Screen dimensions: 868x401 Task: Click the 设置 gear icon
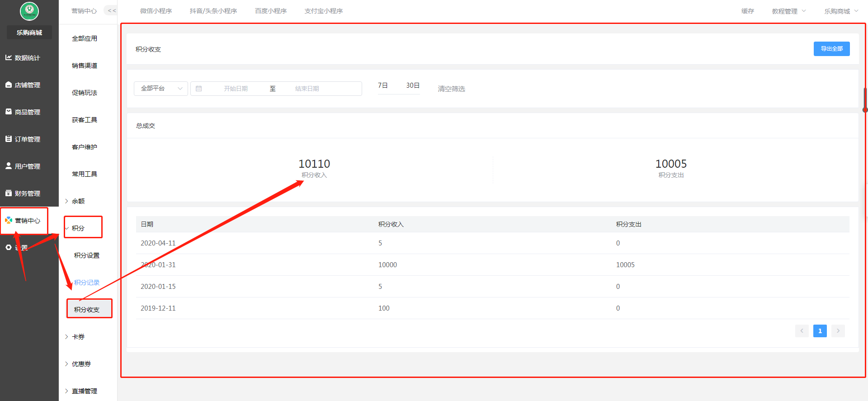pos(9,247)
